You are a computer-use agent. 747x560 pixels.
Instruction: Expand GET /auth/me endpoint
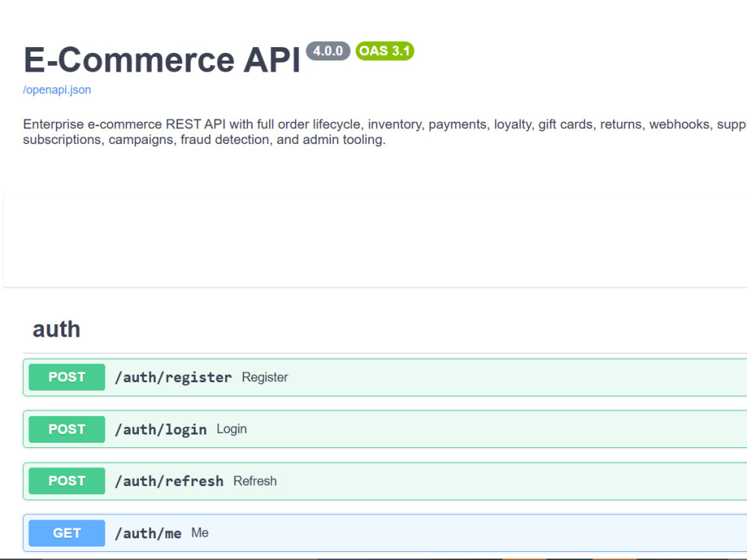coord(385,533)
